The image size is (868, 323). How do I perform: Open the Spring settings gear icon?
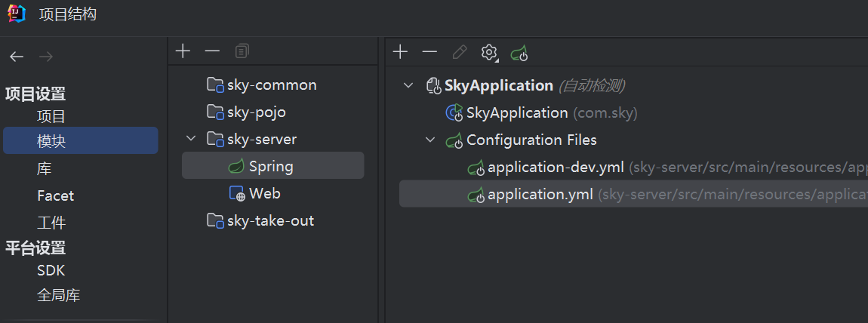489,52
